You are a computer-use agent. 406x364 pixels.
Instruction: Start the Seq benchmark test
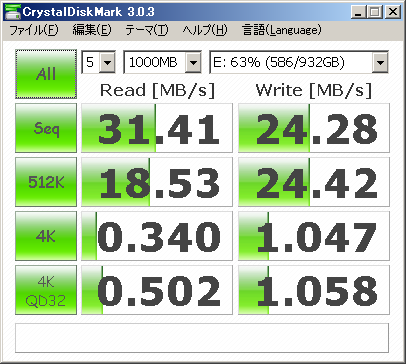[46, 128]
